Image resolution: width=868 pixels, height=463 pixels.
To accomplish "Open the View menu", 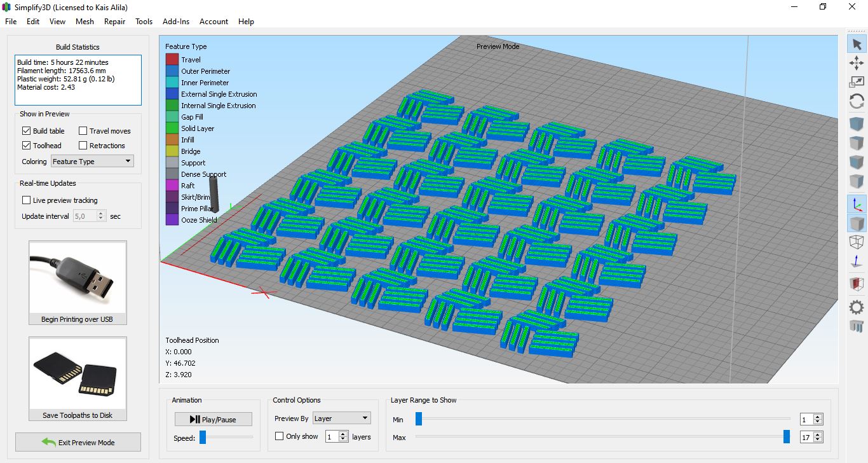I will tap(57, 22).
